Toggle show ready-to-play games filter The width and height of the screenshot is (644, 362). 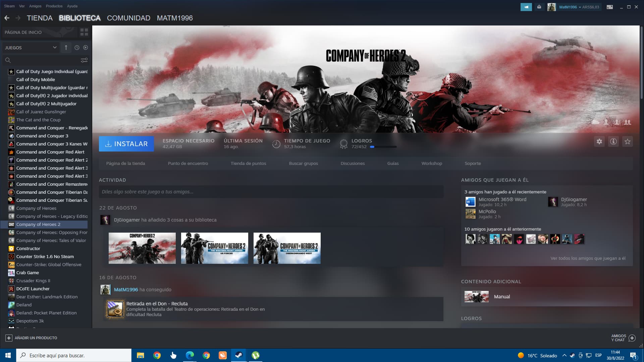86,48
